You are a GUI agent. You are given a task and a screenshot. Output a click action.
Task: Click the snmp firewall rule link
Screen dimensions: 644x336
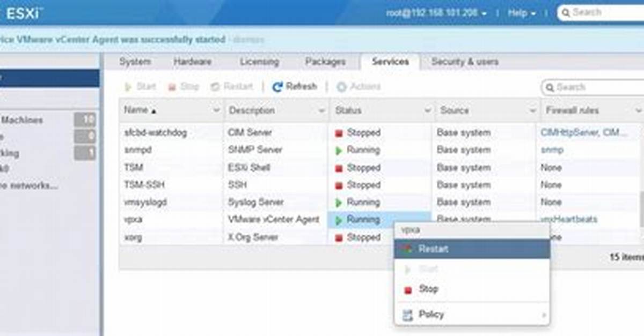(x=552, y=150)
